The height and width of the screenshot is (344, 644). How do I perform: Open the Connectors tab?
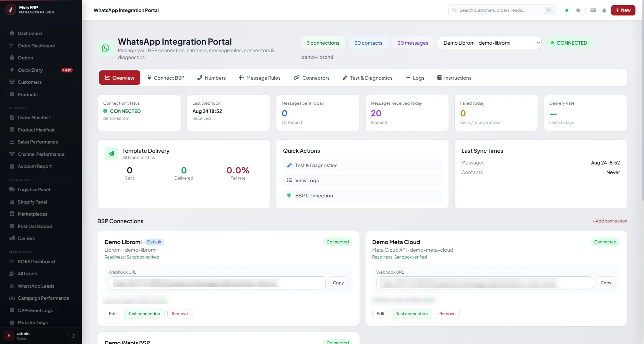pos(312,78)
